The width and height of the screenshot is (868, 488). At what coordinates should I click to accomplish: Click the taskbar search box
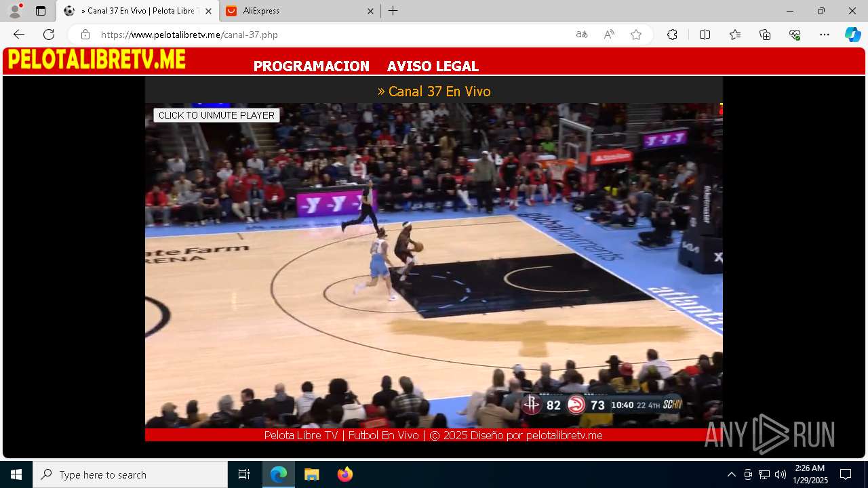point(130,474)
